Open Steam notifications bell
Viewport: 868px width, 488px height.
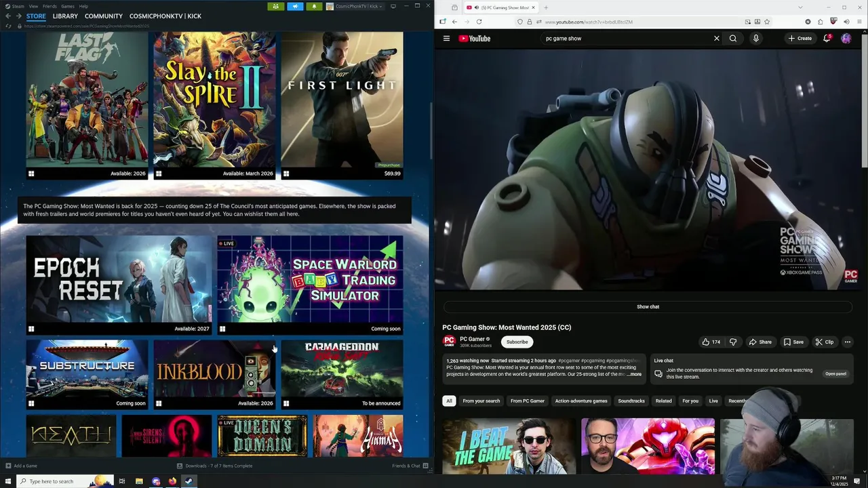click(314, 6)
